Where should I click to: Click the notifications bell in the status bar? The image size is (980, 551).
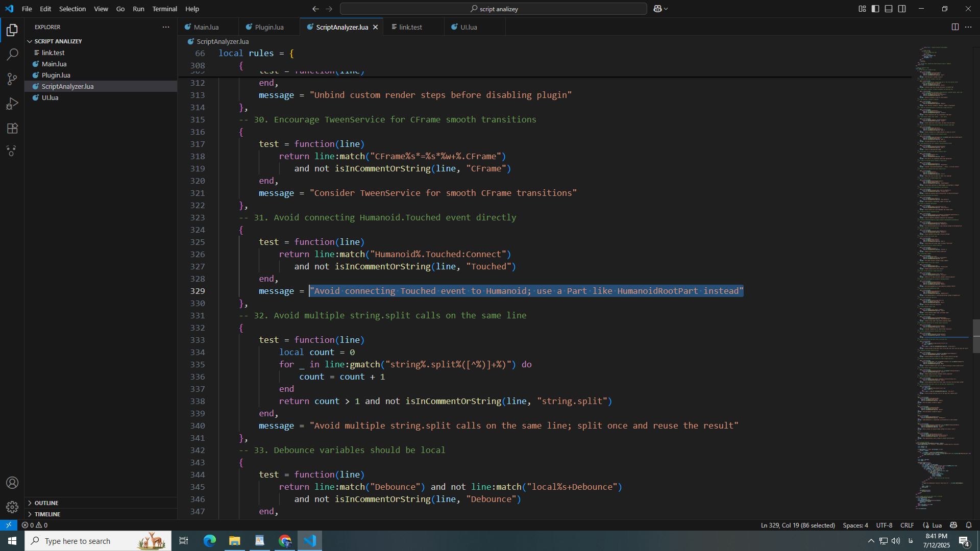coord(969,525)
